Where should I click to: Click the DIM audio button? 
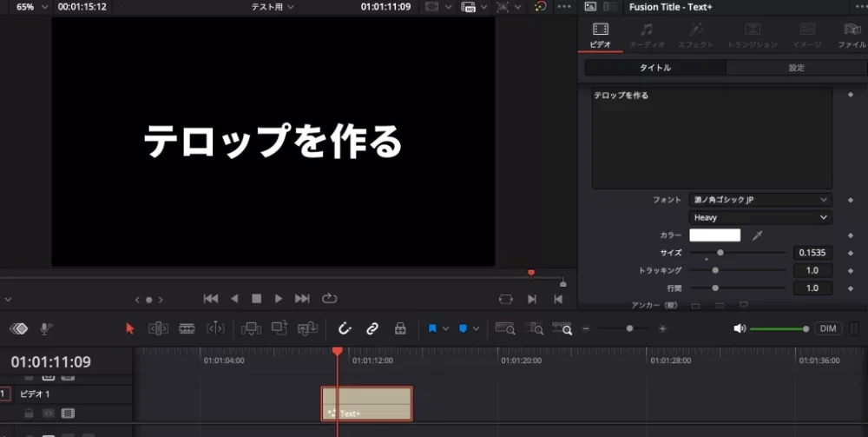coord(828,328)
